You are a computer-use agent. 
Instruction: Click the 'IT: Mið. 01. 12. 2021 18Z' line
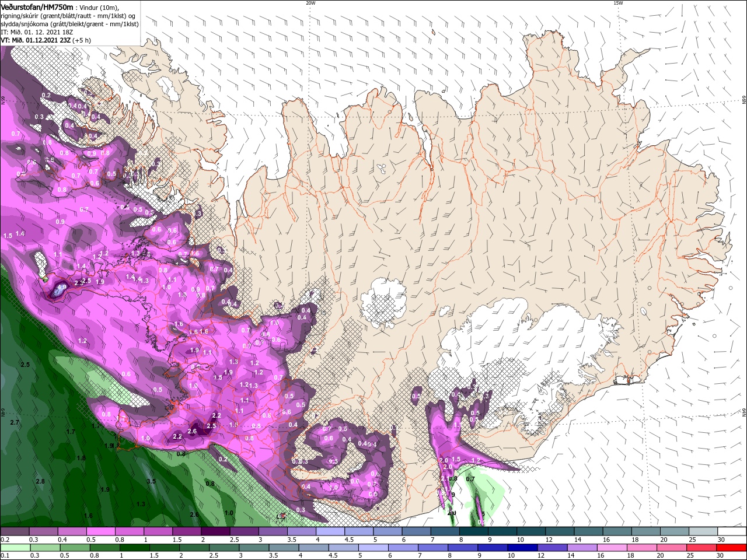(x=36, y=32)
